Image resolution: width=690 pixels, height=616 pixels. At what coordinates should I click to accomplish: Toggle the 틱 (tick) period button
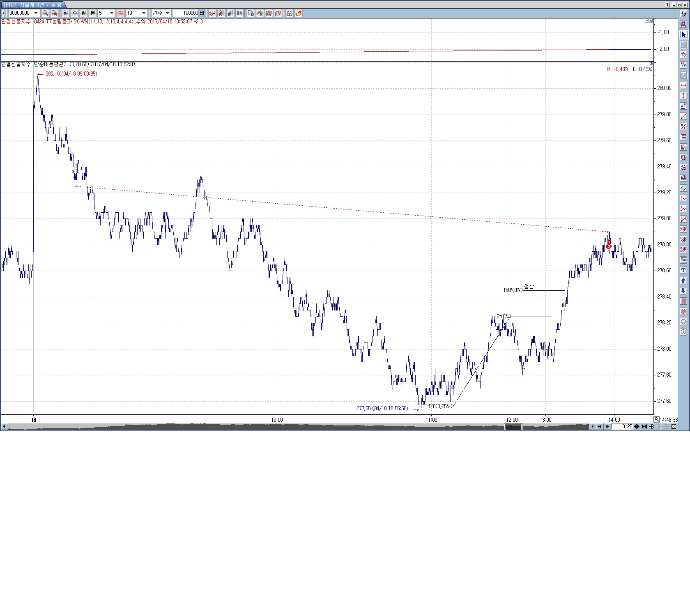tap(121, 13)
